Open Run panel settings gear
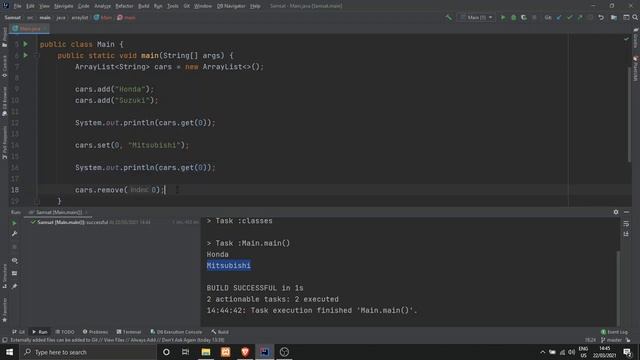 [616, 212]
